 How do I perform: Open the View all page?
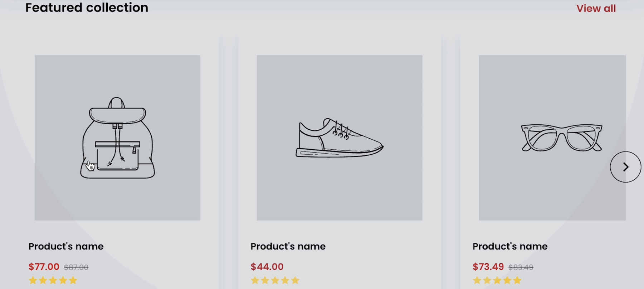coord(596,8)
